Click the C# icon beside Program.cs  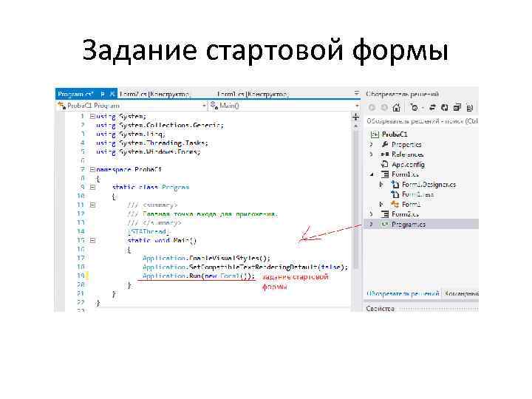(384, 225)
